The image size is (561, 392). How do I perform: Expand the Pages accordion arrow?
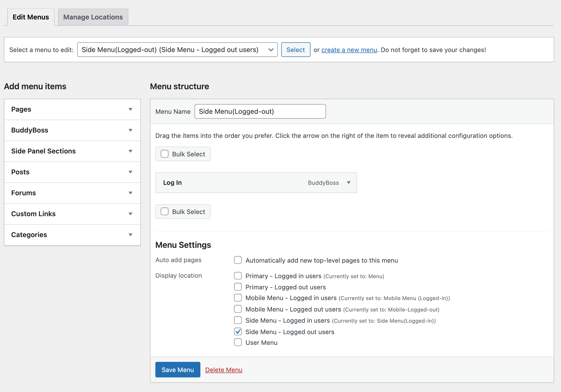[130, 109]
